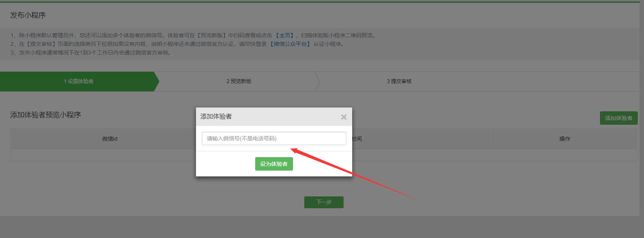
Task: Click note line 3 about 工作日 audit
Action: coord(91,53)
